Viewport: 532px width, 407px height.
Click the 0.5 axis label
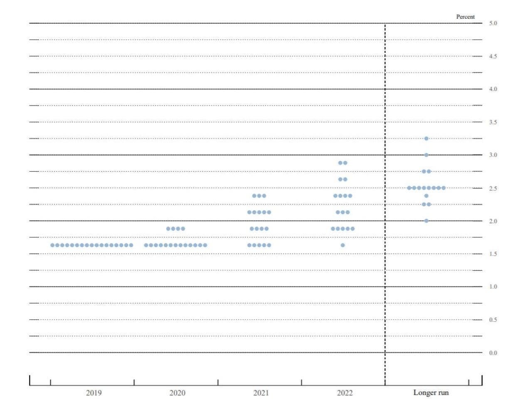(x=493, y=320)
